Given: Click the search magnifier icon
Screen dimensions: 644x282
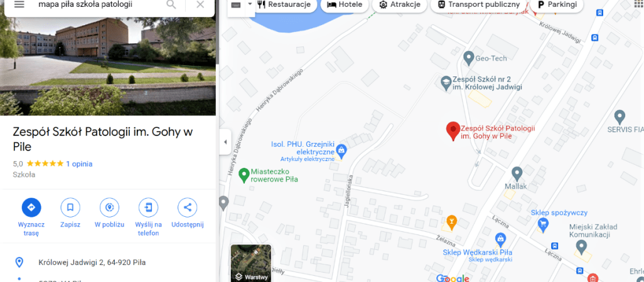Looking at the screenshot, I should click(x=171, y=4).
